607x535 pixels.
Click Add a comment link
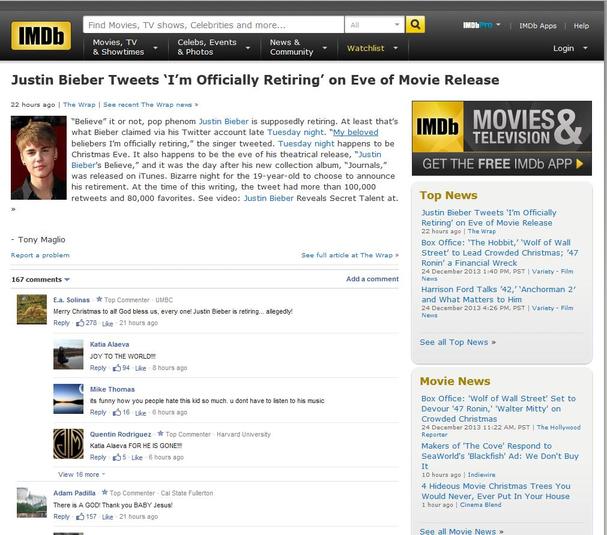(x=372, y=279)
